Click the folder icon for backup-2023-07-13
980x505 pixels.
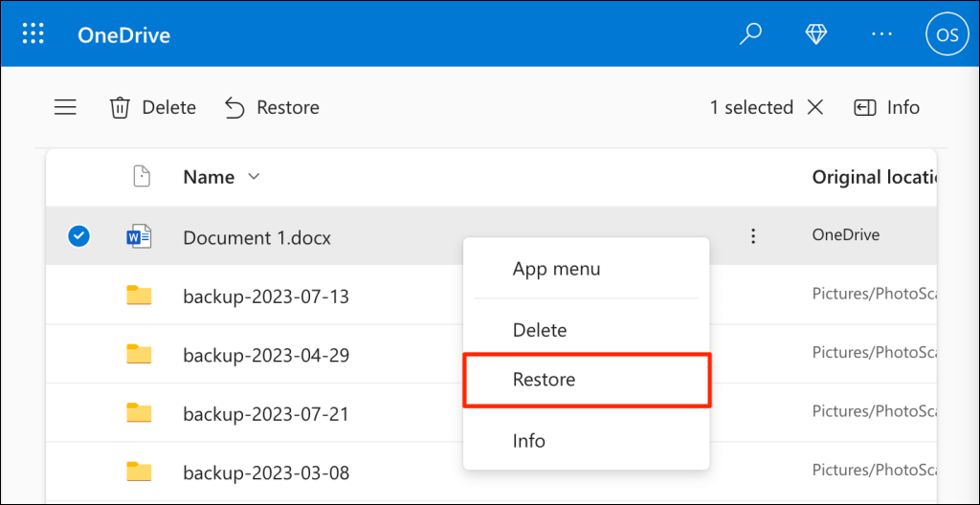(x=139, y=295)
